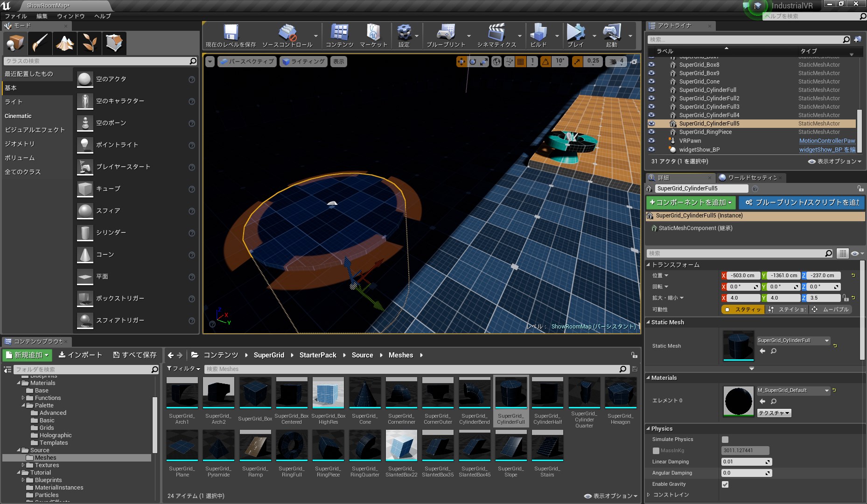Uncheck the Enable Gravity checkbox
Image resolution: width=867 pixels, height=504 pixels.
click(725, 484)
